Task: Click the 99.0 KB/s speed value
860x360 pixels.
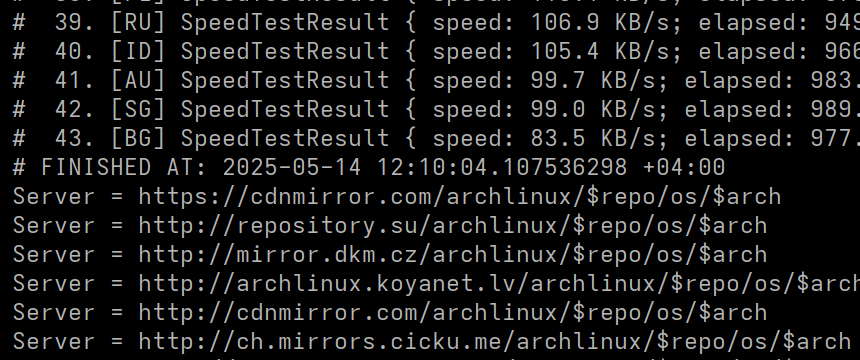Action: point(593,110)
